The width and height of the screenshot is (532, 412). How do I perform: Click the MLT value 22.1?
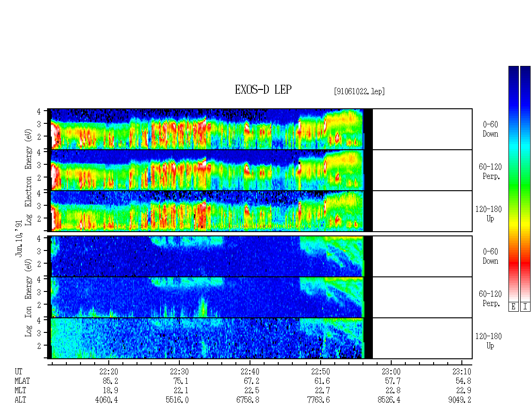[x=181, y=391]
